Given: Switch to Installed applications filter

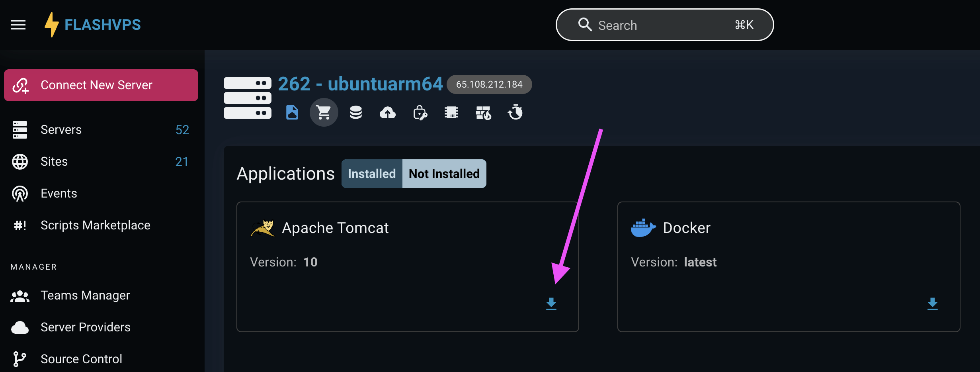Looking at the screenshot, I should (372, 174).
